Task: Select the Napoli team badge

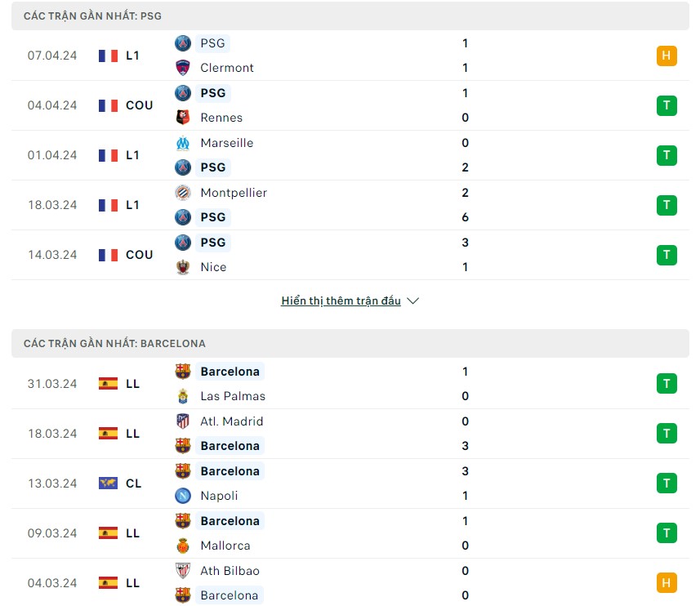Action: [184, 496]
